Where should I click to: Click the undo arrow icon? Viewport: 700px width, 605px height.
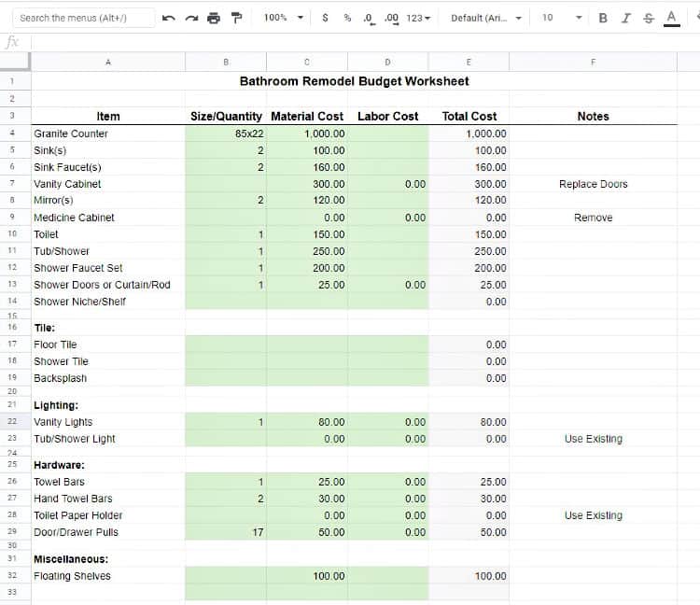(168, 18)
